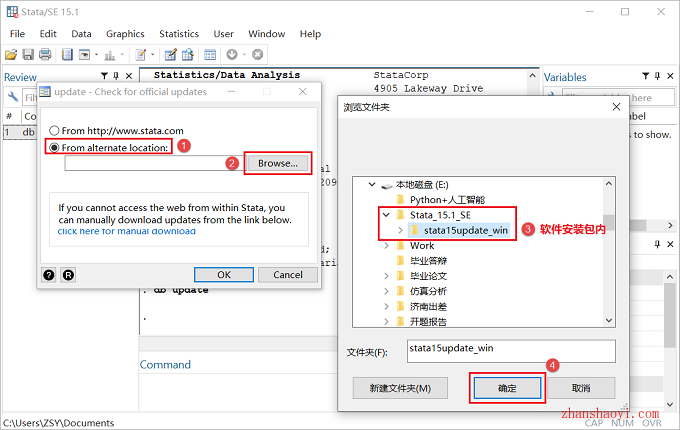This screenshot has width=680, height=430.
Task: Close the Variables panel
Action: coord(670,76)
